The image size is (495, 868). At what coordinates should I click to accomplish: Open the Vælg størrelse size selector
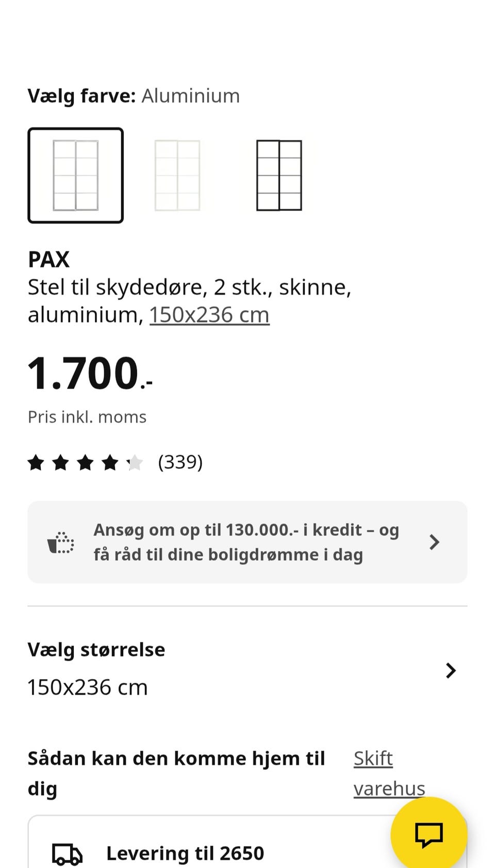click(x=96, y=650)
